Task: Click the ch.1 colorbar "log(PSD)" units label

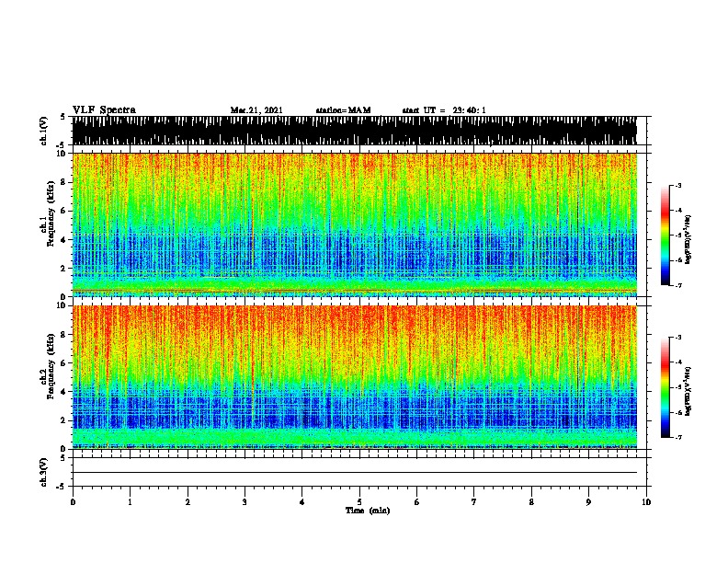Action: 688,240
